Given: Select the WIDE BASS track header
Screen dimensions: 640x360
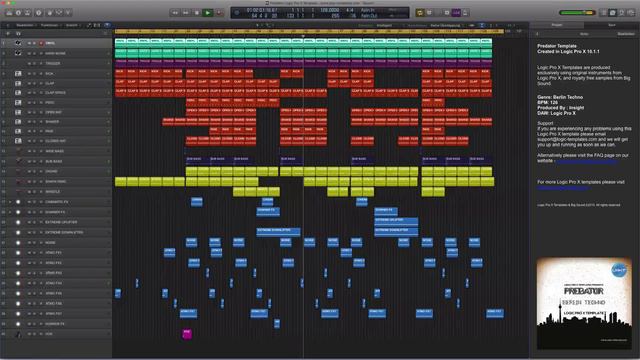Looking at the screenshot, I should point(56,151).
